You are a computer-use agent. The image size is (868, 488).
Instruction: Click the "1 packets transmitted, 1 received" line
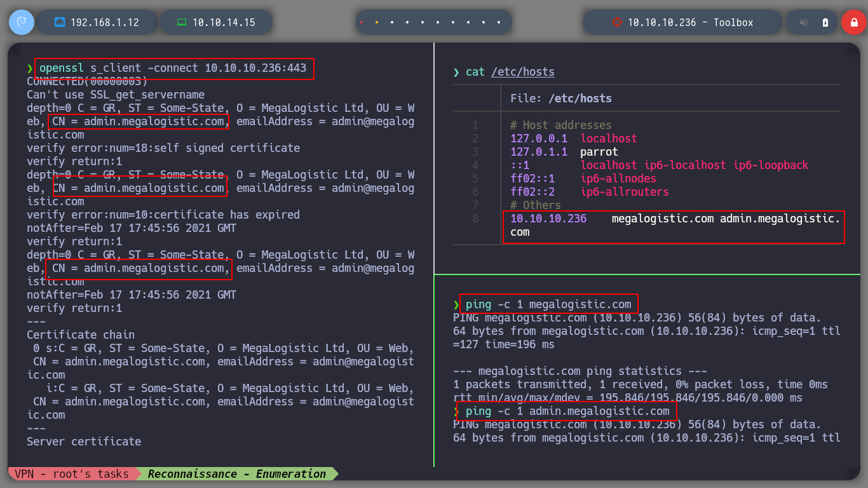point(641,384)
